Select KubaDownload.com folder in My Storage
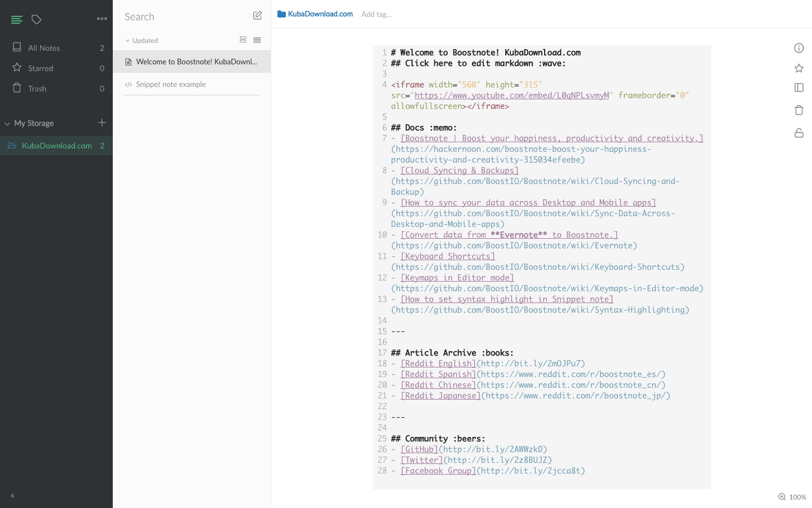The width and height of the screenshot is (812, 508). coord(56,146)
